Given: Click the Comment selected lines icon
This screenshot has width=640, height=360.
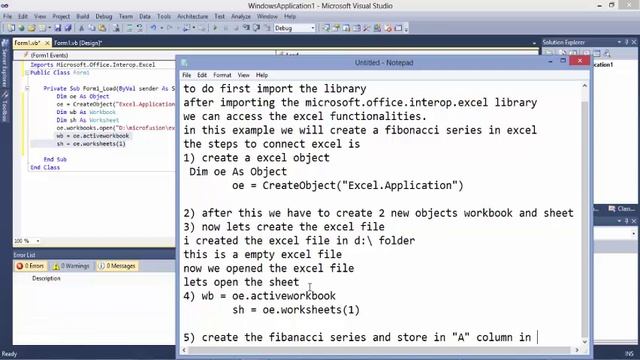Looking at the screenshot, I should [129, 28].
